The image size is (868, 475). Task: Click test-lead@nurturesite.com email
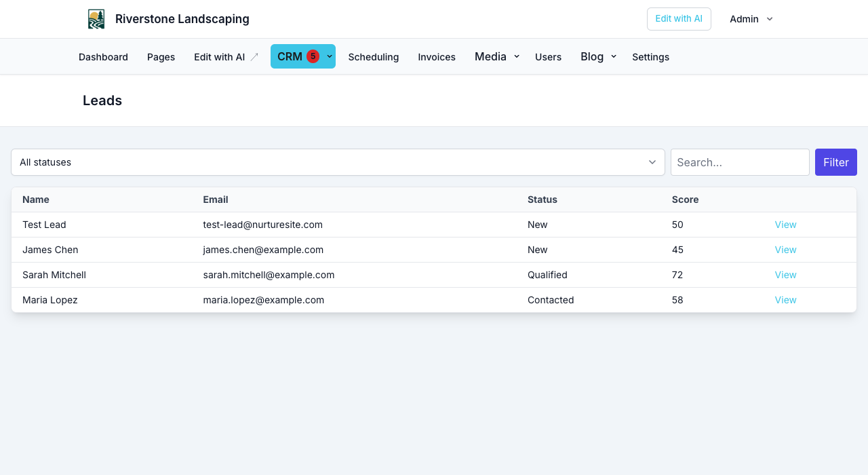pos(262,225)
